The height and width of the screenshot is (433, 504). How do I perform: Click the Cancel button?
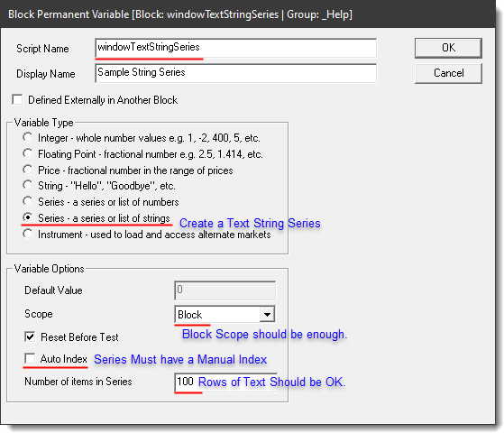click(448, 73)
